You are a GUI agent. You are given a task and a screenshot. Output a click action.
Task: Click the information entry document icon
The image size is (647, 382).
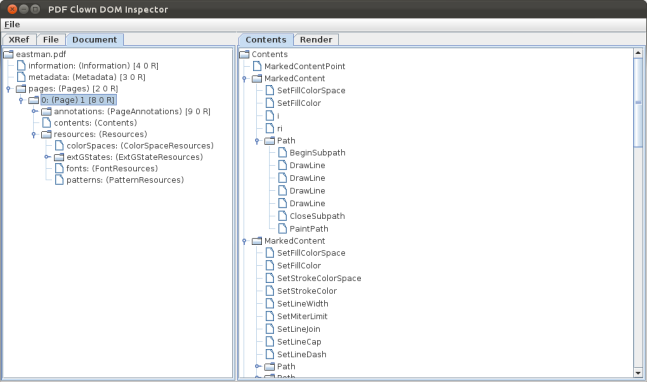[21, 66]
